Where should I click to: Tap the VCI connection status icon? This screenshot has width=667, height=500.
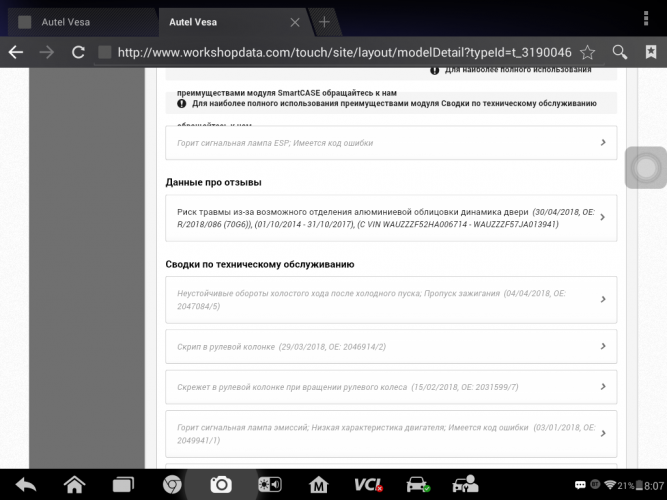pyautogui.click(x=368, y=485)
